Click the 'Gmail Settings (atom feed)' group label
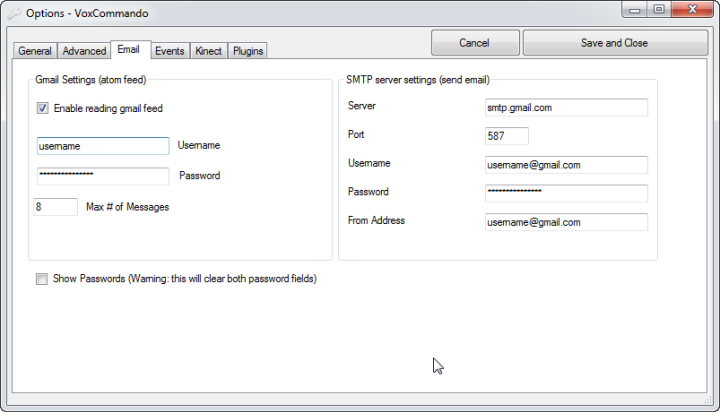Viewport: 720px width, 412px height. coord(91,80)
